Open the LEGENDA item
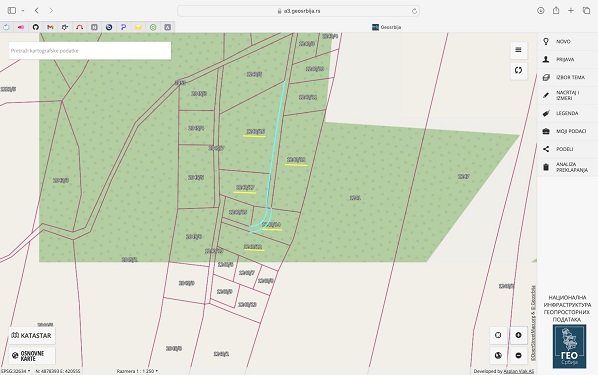The image size is (598, 375). point(567,113)
